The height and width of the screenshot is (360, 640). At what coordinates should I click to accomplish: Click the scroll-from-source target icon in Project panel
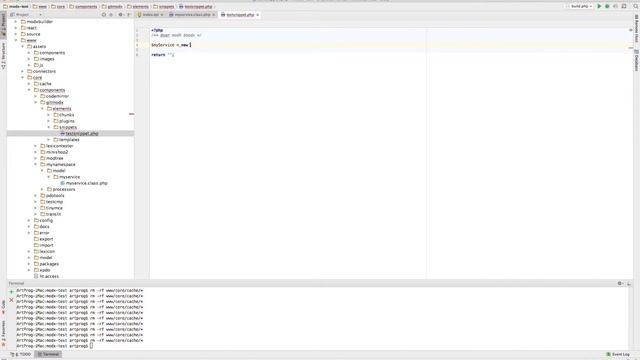104,15
